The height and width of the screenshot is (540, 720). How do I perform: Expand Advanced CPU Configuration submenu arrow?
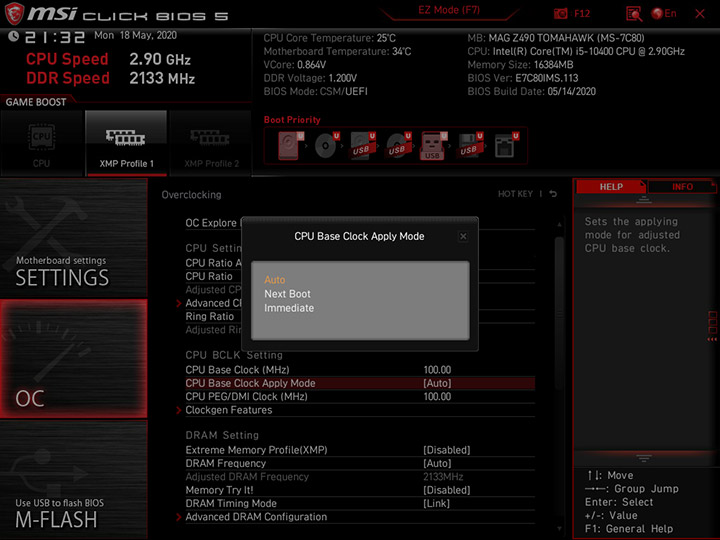179,303
